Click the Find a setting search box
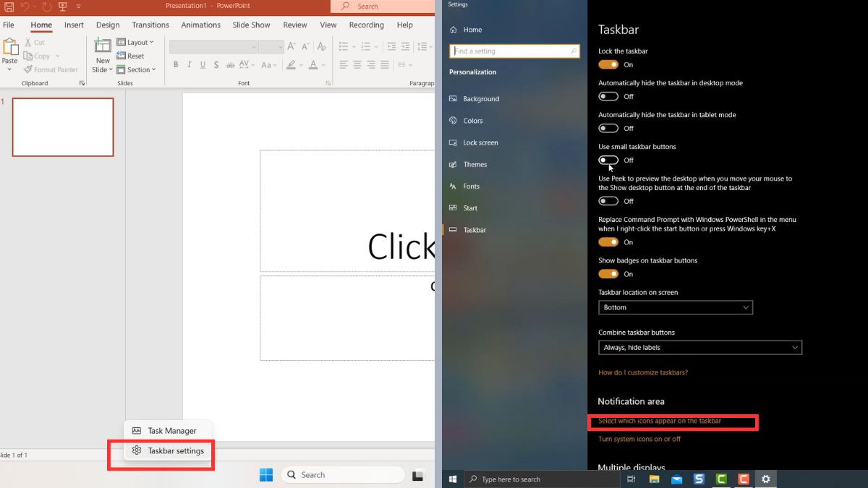This screenshot has height=488, width=868. pos(514,51)
